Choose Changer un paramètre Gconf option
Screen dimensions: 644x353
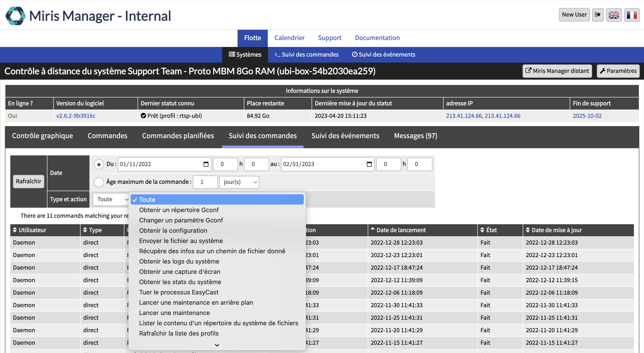coord(217,220)
